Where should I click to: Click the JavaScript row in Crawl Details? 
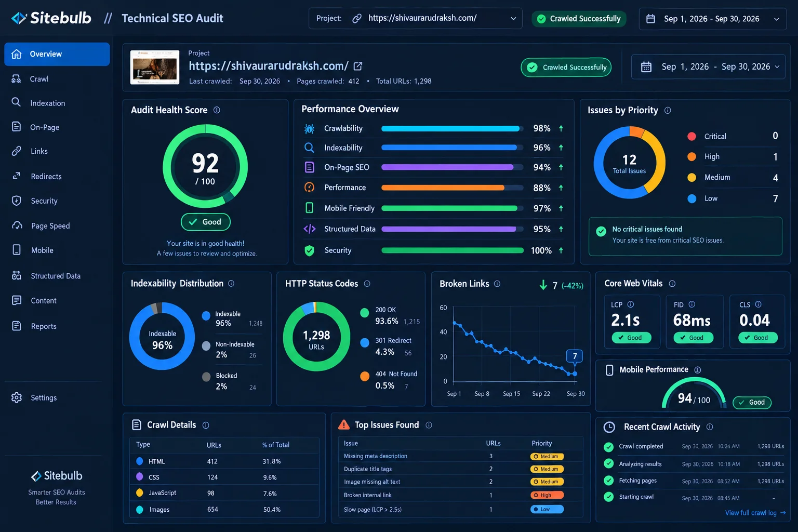click(x=224, y=493)
